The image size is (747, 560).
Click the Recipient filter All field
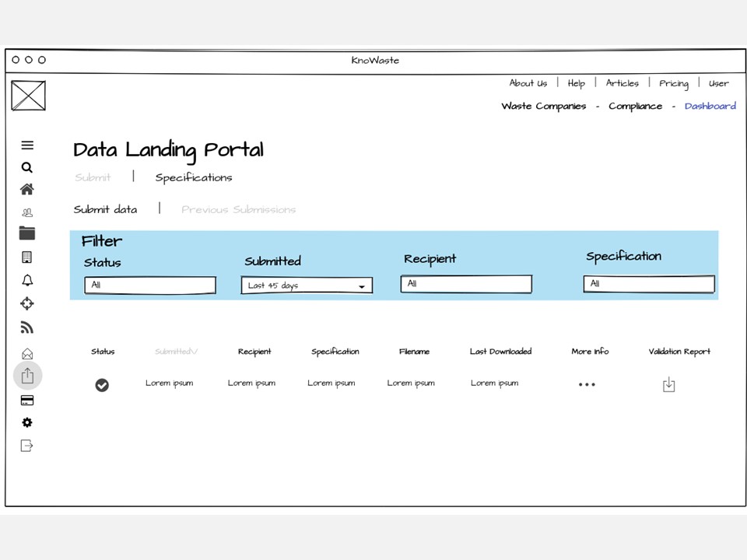click(x=466, y=284)
